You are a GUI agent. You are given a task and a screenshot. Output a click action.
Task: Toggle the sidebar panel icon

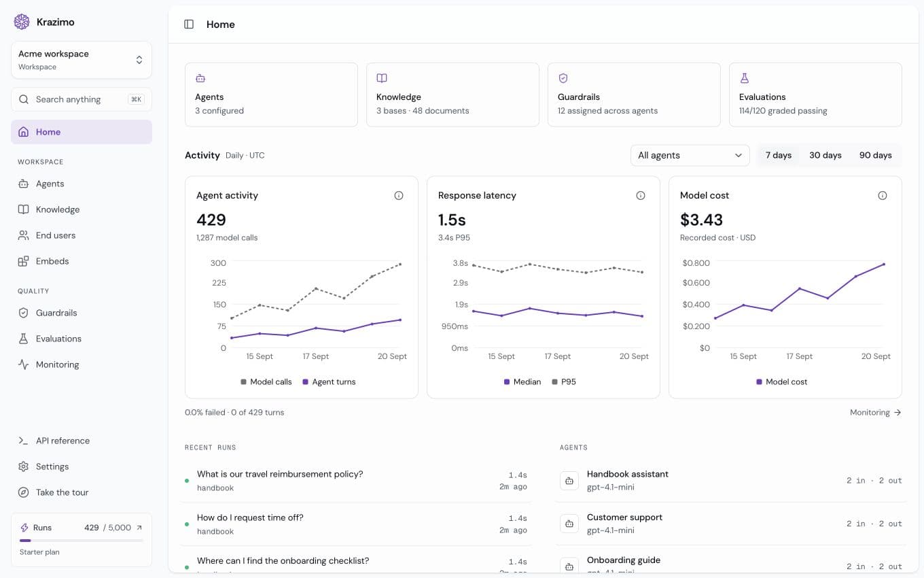tap(189, 24)
